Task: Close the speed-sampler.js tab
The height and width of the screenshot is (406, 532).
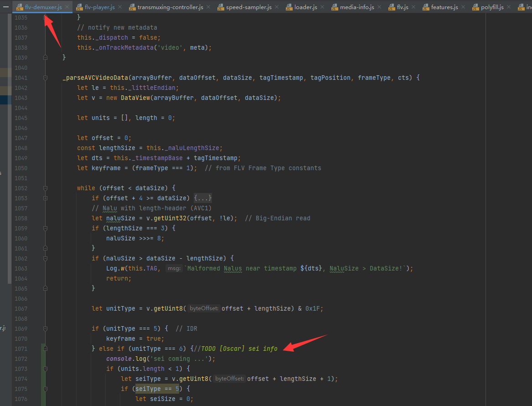Action: point(277,7)
